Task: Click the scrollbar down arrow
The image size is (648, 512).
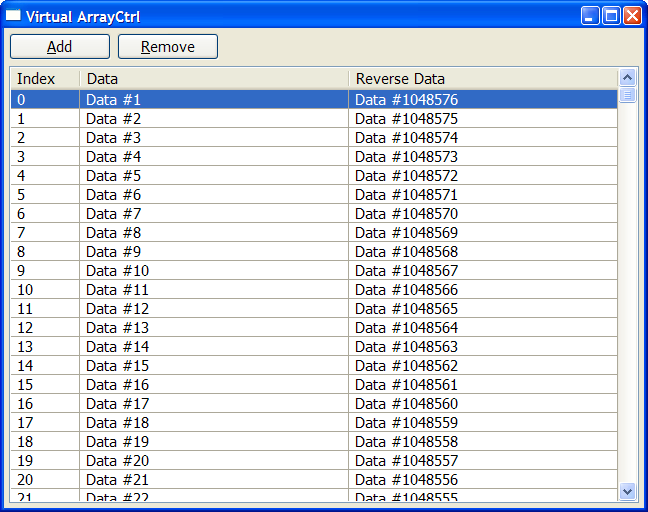Action: tap(627, 491)
